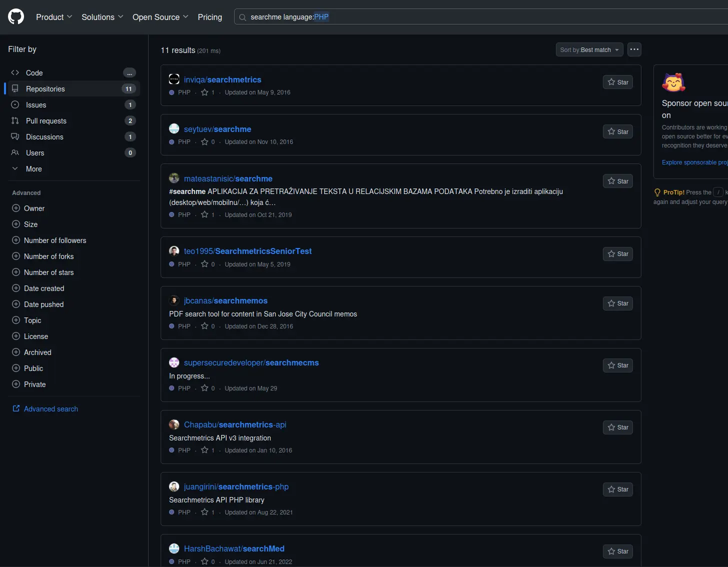This screenshot has width=728, height=567.
Task: Show Users results
Action: click(x=73, y=153)
